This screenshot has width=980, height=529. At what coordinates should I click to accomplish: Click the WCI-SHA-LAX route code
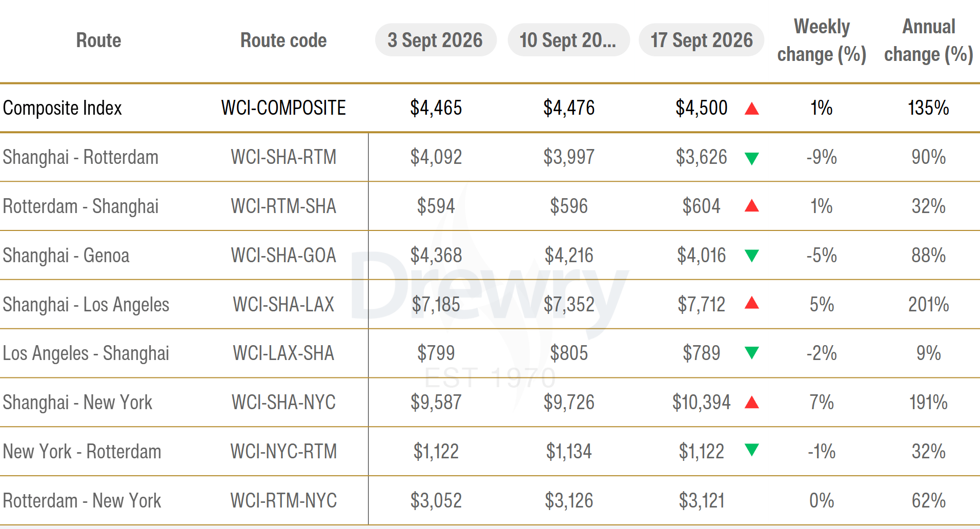pos(283,304)
